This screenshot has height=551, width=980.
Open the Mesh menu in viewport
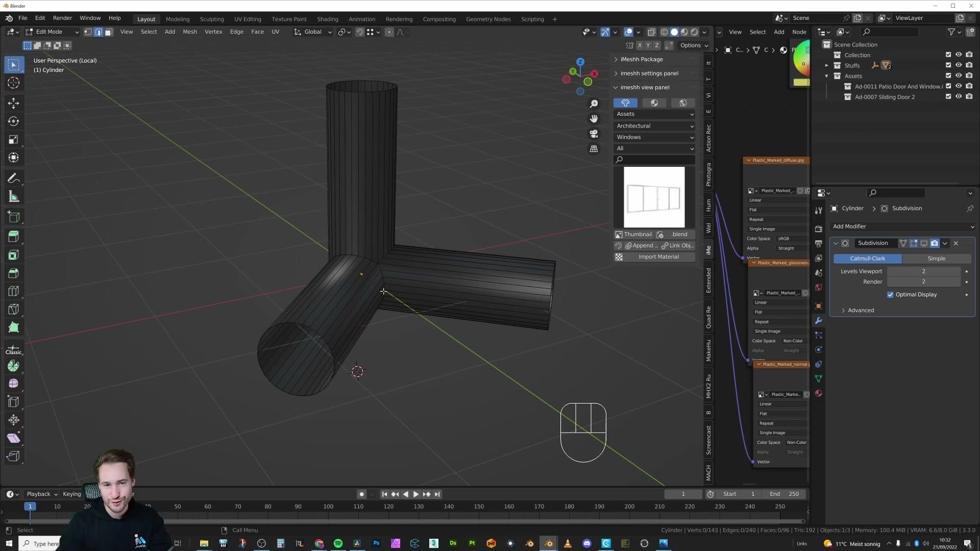(190, 32)
